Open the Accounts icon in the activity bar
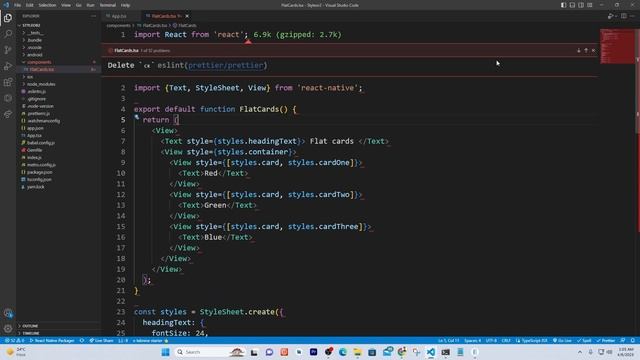This screenshot has width=640, height=360. [x=8, y=313]
